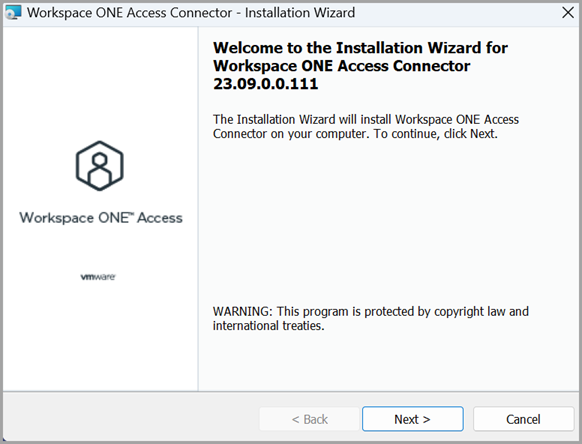Click the Next button to continue
Screen dimensions: 582x444
[x=413, y=419]
